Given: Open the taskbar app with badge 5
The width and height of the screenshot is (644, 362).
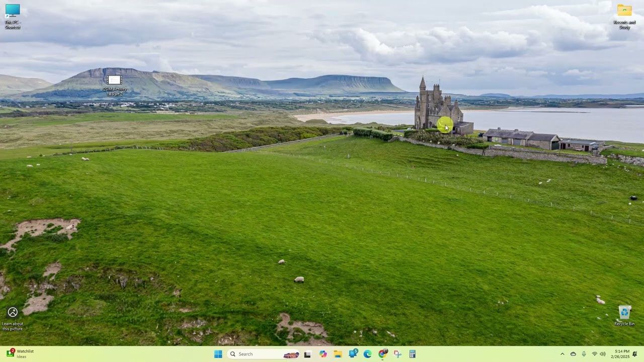Looking at the screenshot, I should click(x=353, y=354).
